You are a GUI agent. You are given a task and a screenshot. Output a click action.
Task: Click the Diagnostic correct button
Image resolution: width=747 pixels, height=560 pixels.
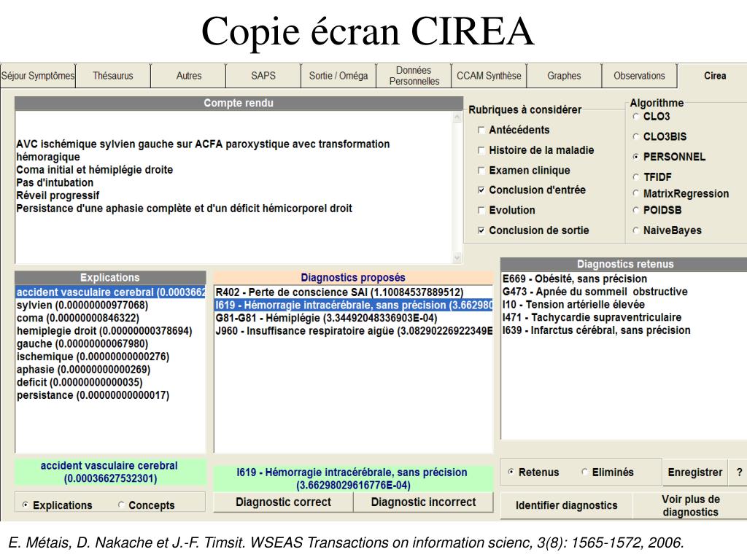point(283,502)
